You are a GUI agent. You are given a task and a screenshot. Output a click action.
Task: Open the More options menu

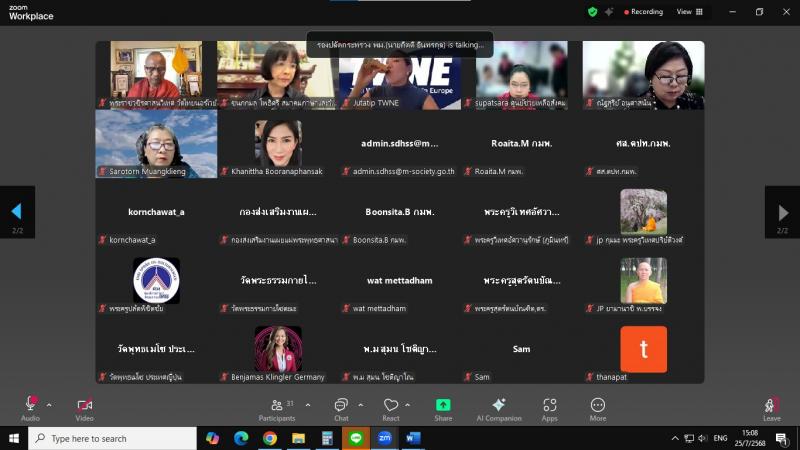tap(597, 409)
